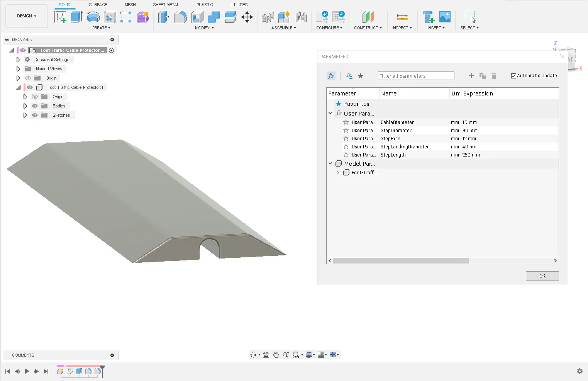Open the Combine bodies tool
This screenshot has width=588, height=381.
(x=214, y=17)
